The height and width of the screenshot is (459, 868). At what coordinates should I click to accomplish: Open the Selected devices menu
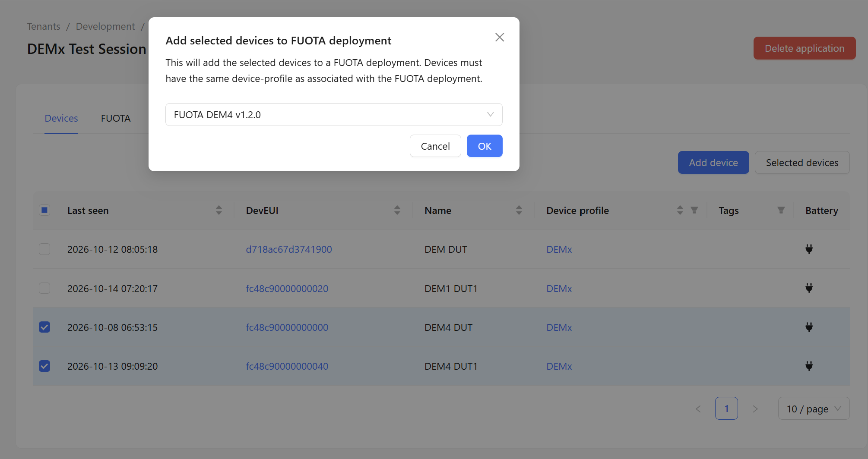[802, 163]
